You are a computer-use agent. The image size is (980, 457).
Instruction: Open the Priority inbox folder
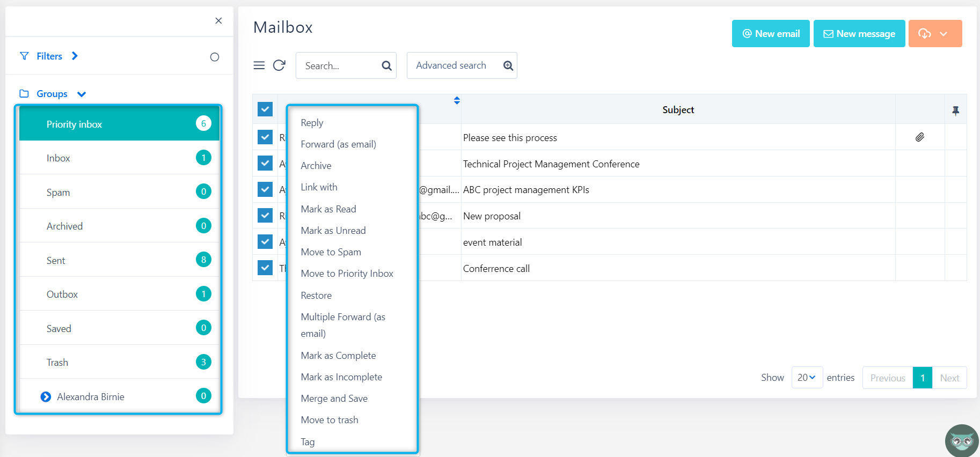119,124
